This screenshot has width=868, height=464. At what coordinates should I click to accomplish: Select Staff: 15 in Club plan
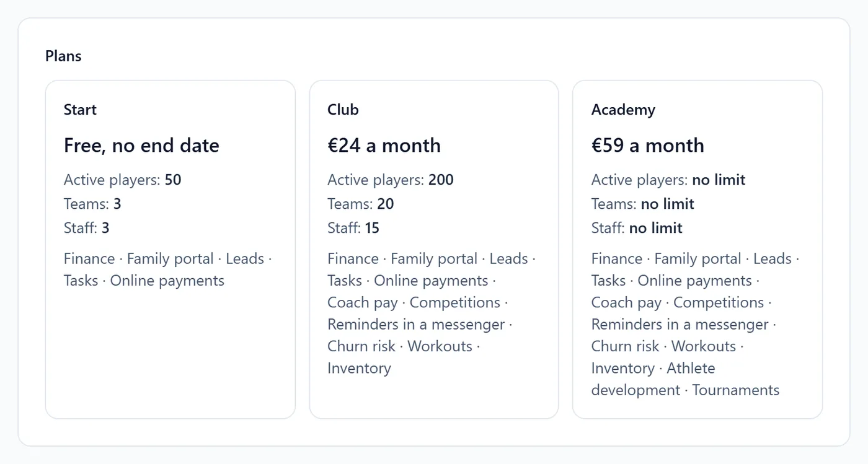(x=353, y=228)
